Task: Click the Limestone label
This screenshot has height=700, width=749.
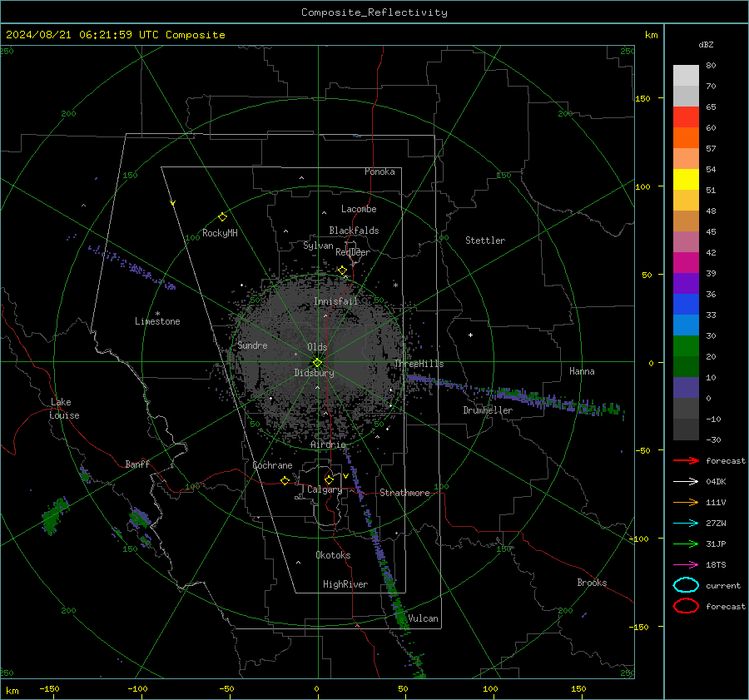Action: [157, 321]
